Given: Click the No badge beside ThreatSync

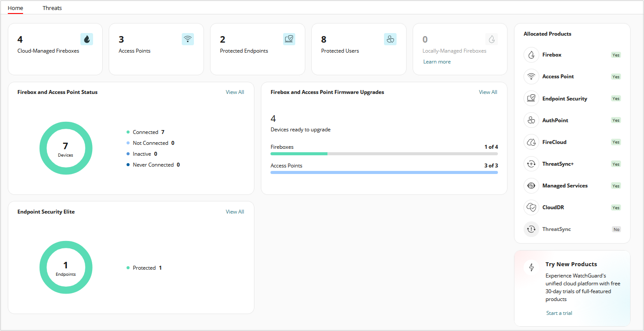Looking at the screenshot, I should [616, 230].
